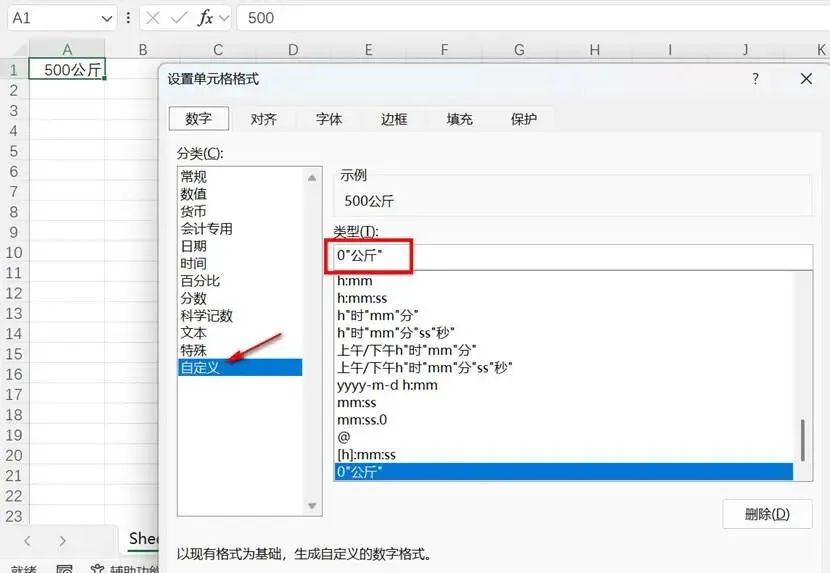Image resolution: width=830 pixels, height=573 pixels.
Task: Click the 删除(D) button
Action: click(767, 514)
